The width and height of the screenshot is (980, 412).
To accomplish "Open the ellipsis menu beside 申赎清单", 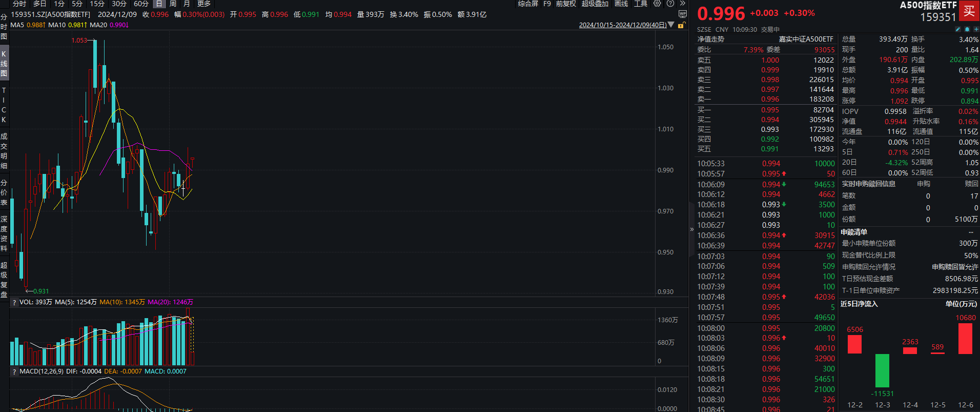I will pyautogui.click(x=971, y=232).
